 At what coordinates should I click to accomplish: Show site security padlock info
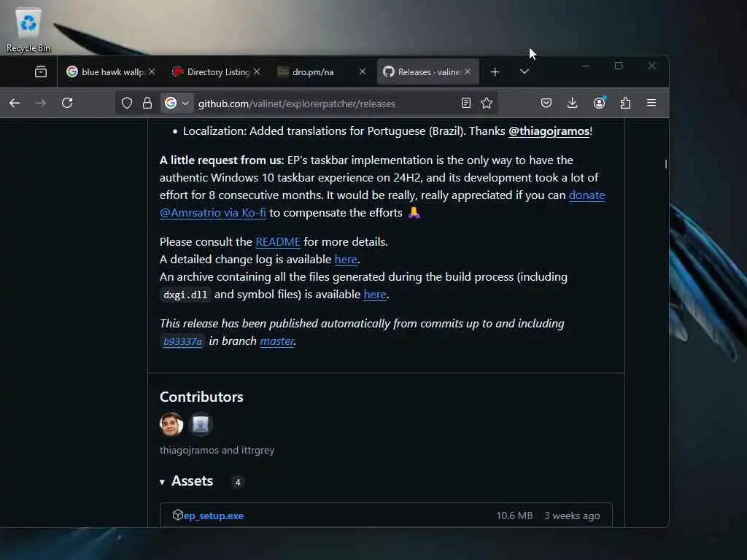click(147, 104)
